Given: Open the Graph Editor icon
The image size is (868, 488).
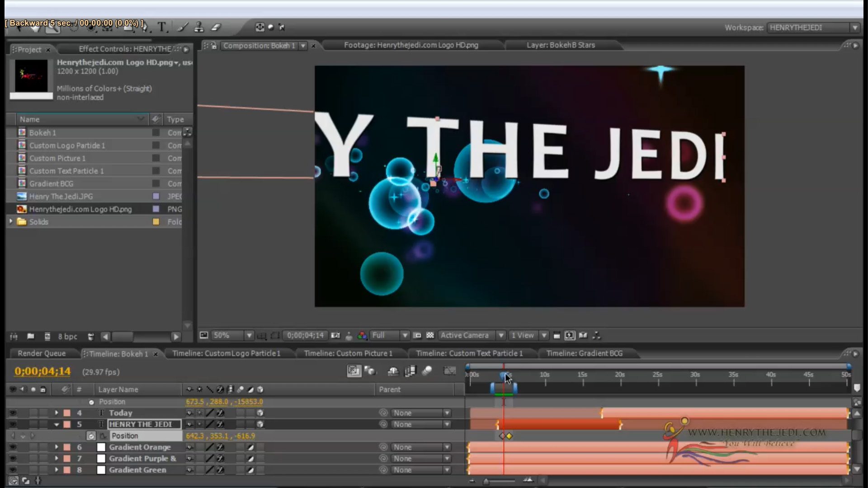Looking at the screenshot, I should click(x=450, y=371).
